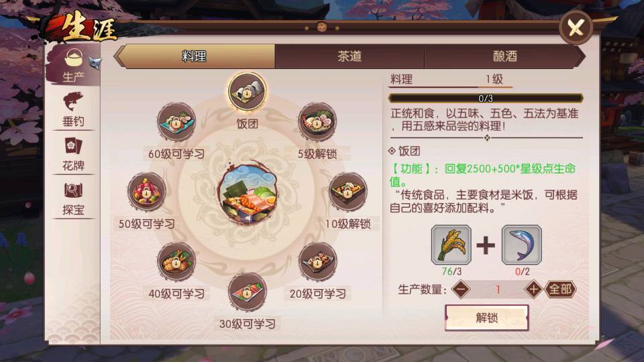Screen dimensions: 644x362
Task: Select the bento dish unlocking at 10级
Action: pyautogui.click(x=347, y=192)
